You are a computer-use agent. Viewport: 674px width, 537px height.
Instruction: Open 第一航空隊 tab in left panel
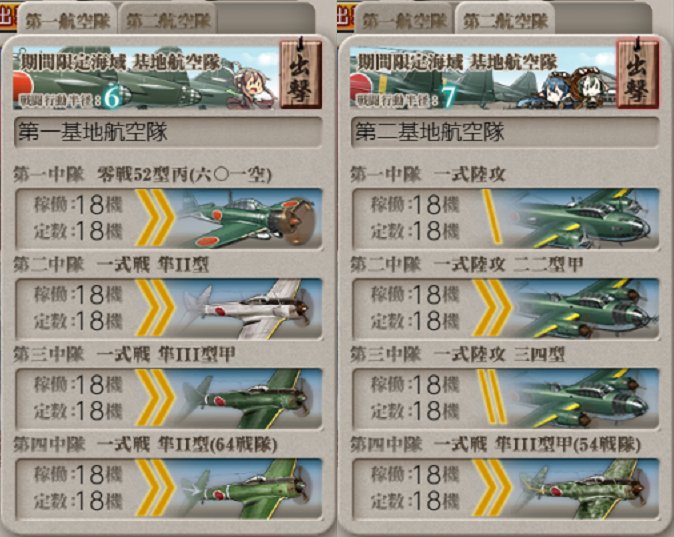pyautogui.click(x=68, y=21)
